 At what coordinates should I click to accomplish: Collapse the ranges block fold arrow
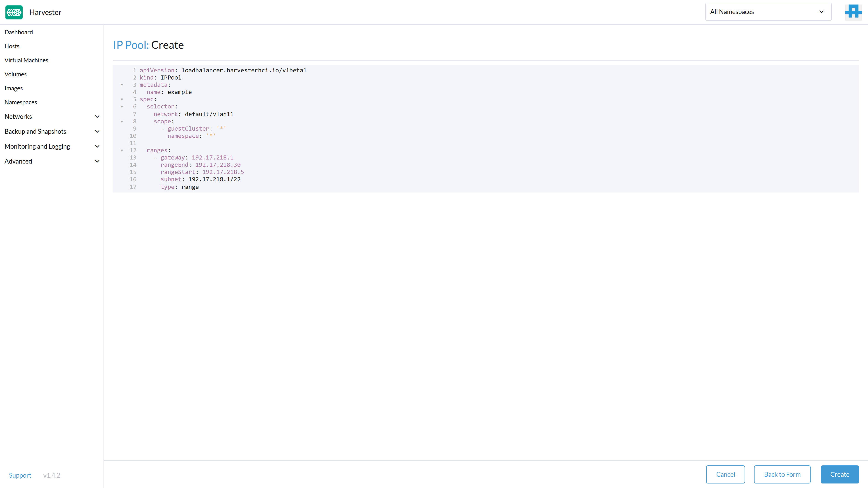click(122, 150)
